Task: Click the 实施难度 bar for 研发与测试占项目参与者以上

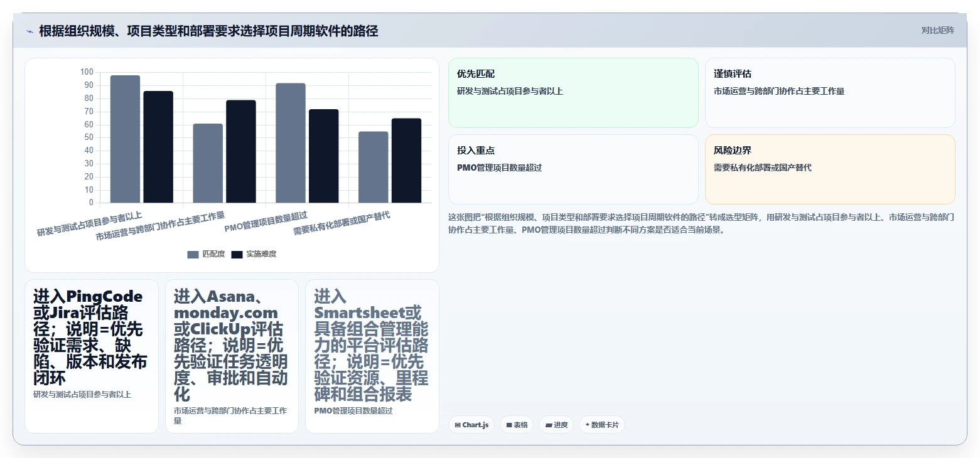Action: 158,147
